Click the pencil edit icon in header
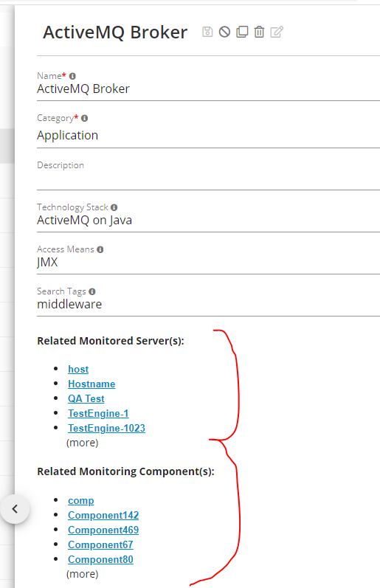The width and height of the screenshot is (380, 588). (x=277, y=32)
